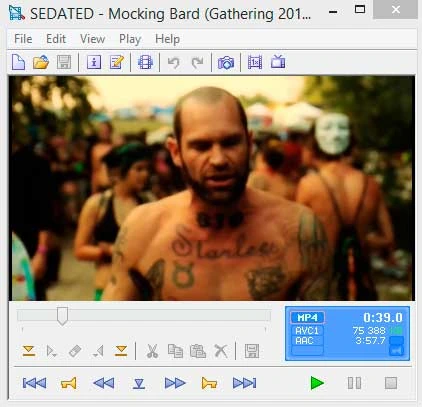The image size is (422, 407).
Task: Open the file information icon
Action: (94, 62)
